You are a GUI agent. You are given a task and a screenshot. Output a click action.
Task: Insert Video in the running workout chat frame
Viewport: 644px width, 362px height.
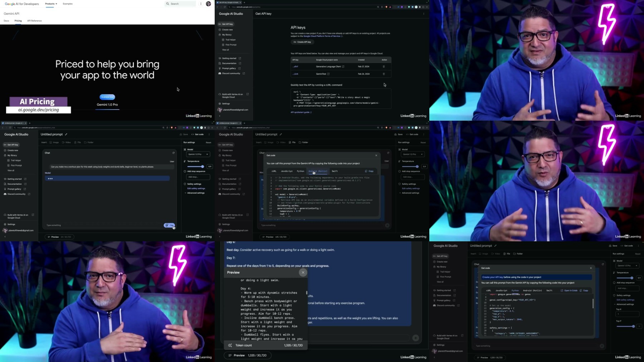[x=67, y=143]
